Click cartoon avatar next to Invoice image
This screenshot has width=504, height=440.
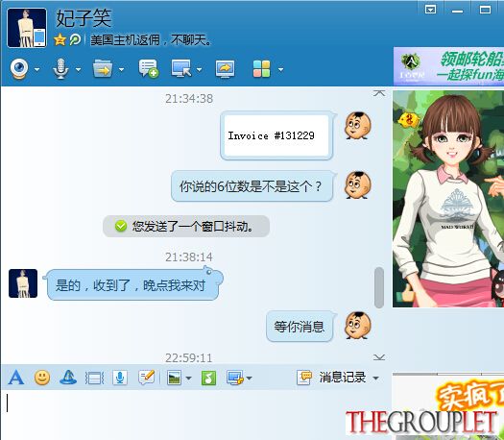click(358, 126)
